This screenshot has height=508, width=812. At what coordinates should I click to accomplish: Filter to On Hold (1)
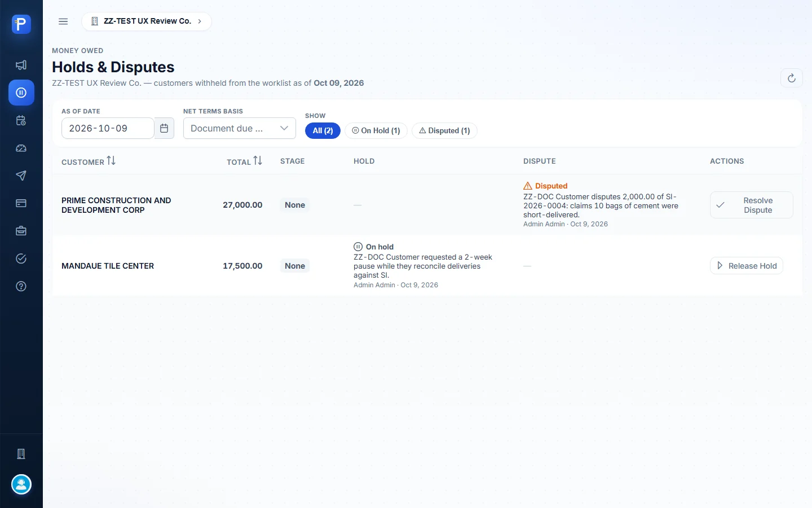pos(376,130)
